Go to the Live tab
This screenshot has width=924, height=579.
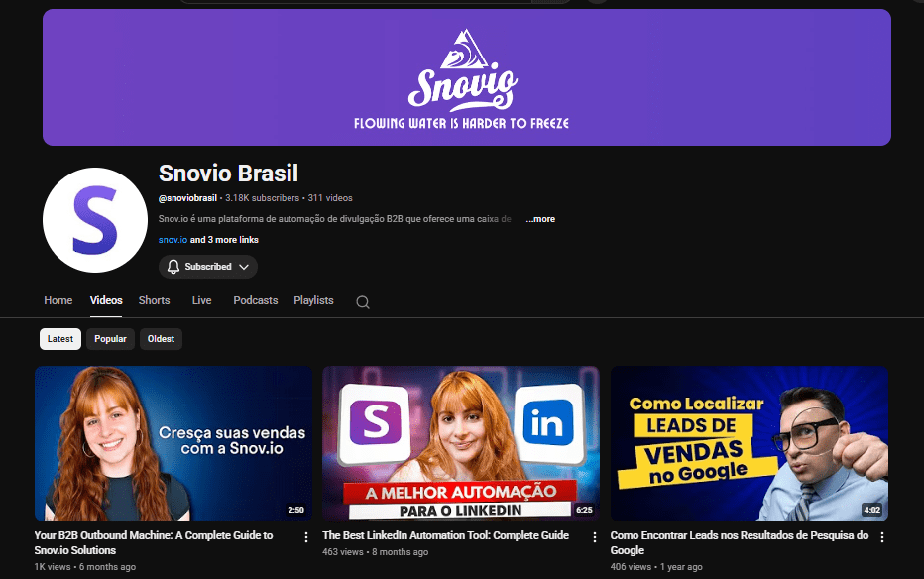(201, 300)
